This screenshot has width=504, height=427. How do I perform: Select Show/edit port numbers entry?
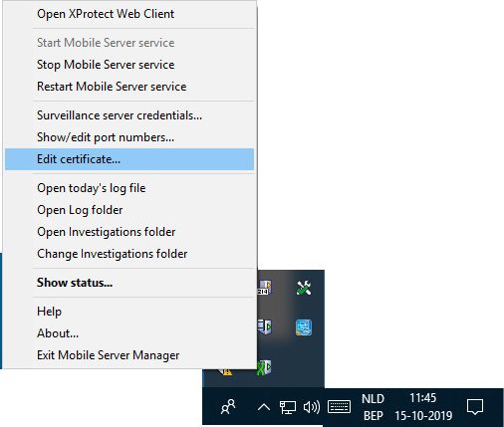pyautogui.click(x=129, y=137)
